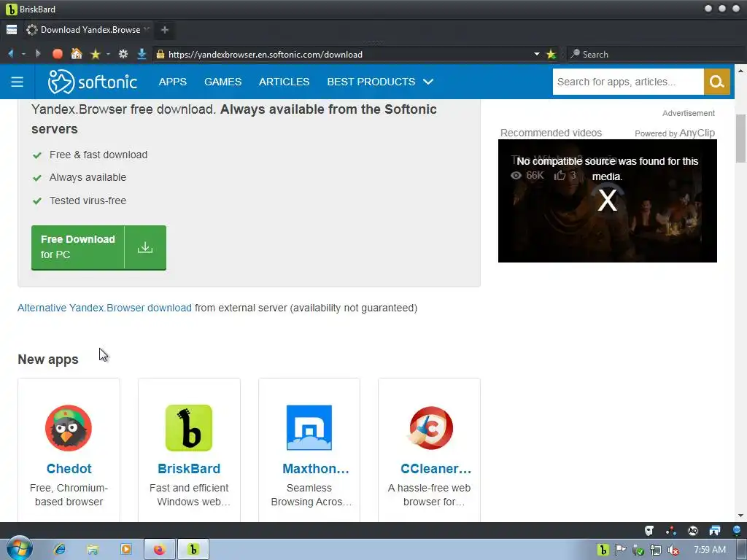Click the scrollbar up arrow
747x560 pixels.
[740, 71]
